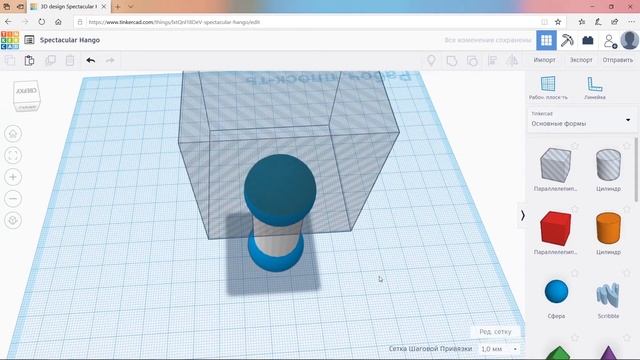640x360 pixels.
Task: Select the Workplane tool
Action: [x=548, y=87]
